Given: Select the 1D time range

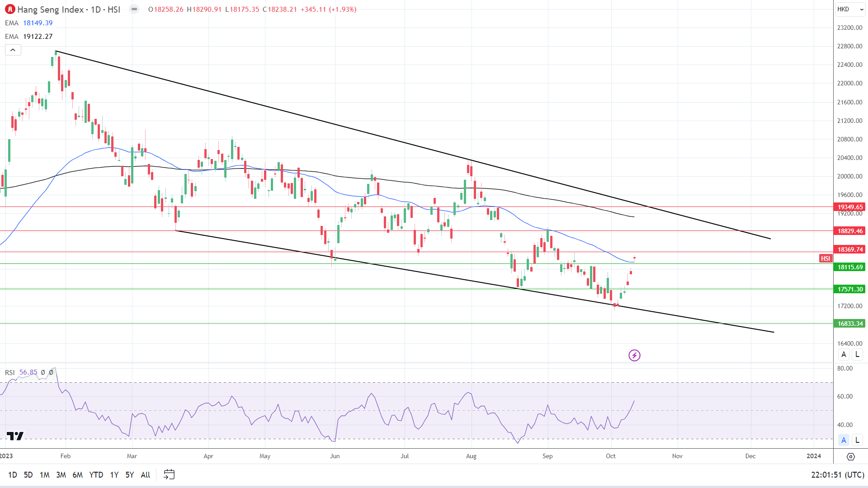Looking at the screenshot, I should pyautogui.click(x=13, y=475).
